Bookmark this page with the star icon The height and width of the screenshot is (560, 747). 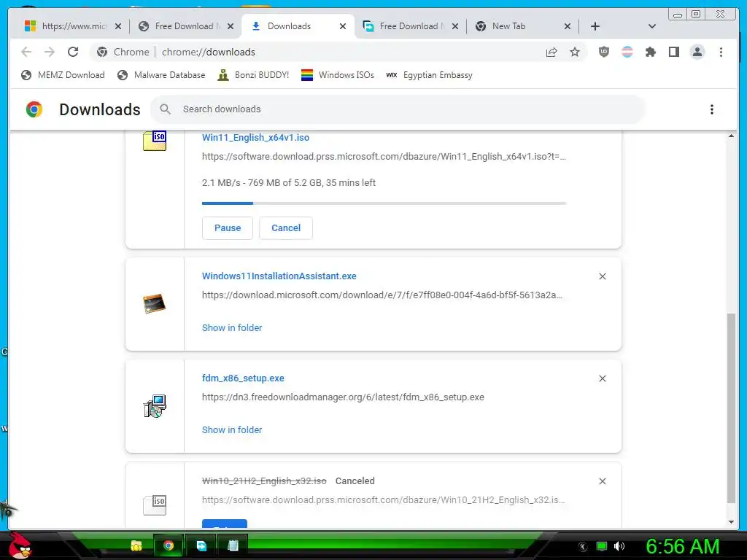coord(575,52)
